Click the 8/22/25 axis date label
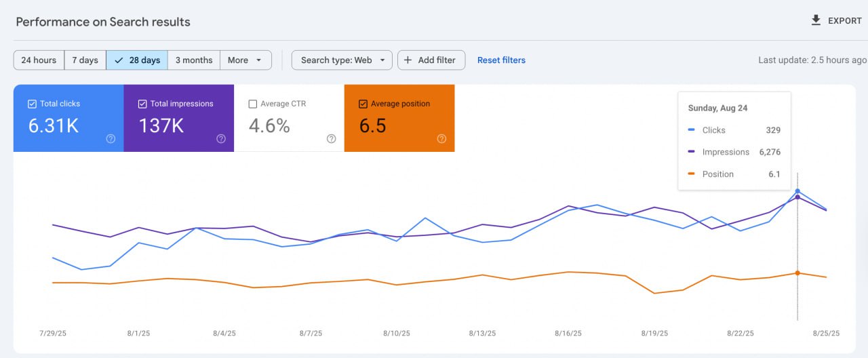This screenshot has width=868, height=358. pyautogui.click(x=741, y=334)
